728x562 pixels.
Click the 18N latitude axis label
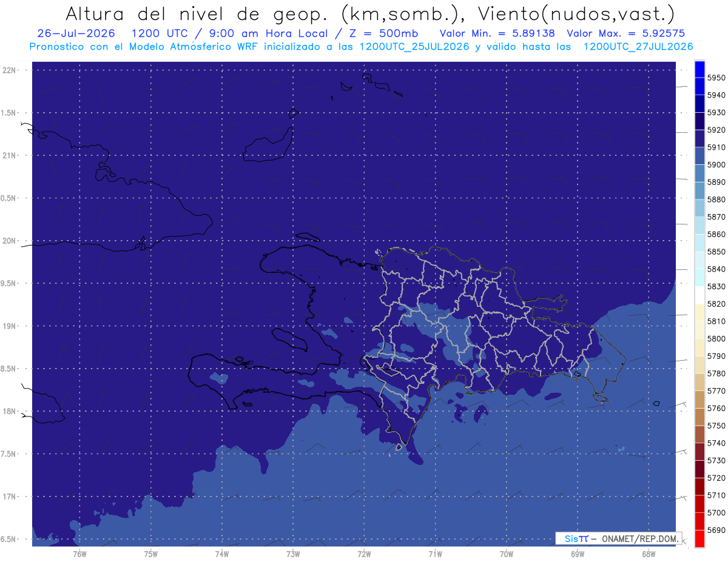[9, 411]
